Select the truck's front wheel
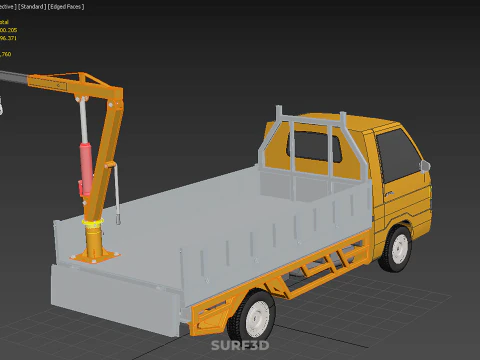 (395, 248)
